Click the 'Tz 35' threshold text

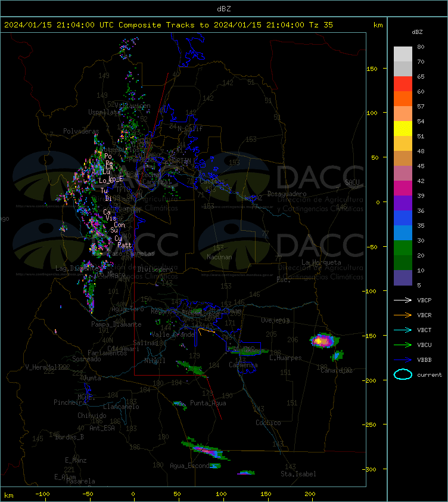(321, 25)
